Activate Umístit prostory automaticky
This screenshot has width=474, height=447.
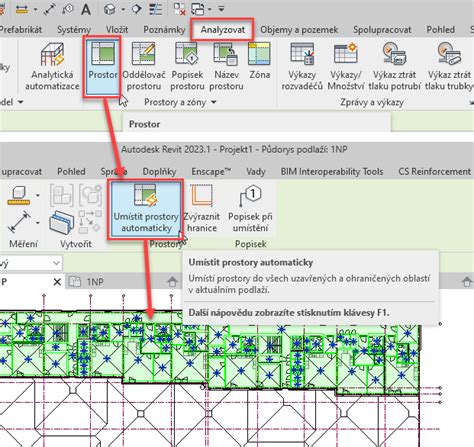pyautogui.click(x=146, y=209)
